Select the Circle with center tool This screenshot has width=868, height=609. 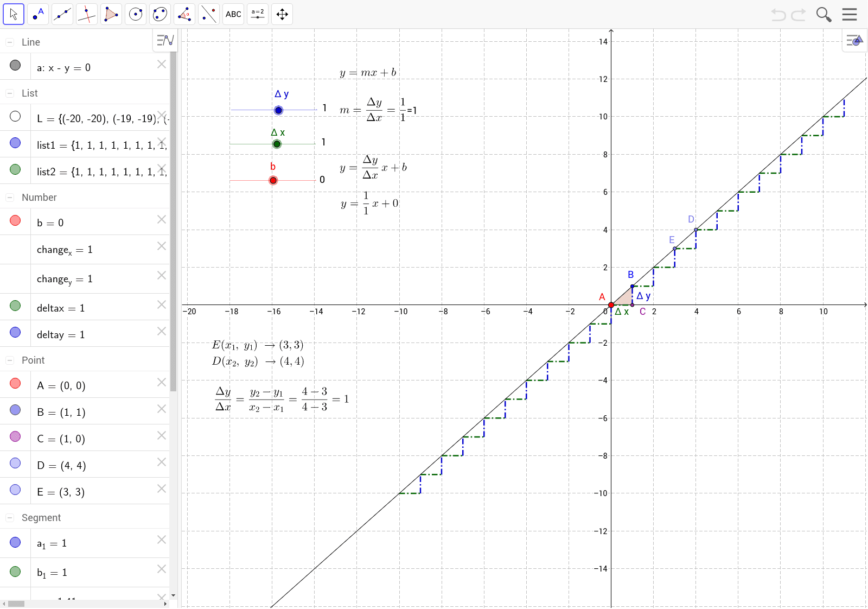click(x=136, y=14)
